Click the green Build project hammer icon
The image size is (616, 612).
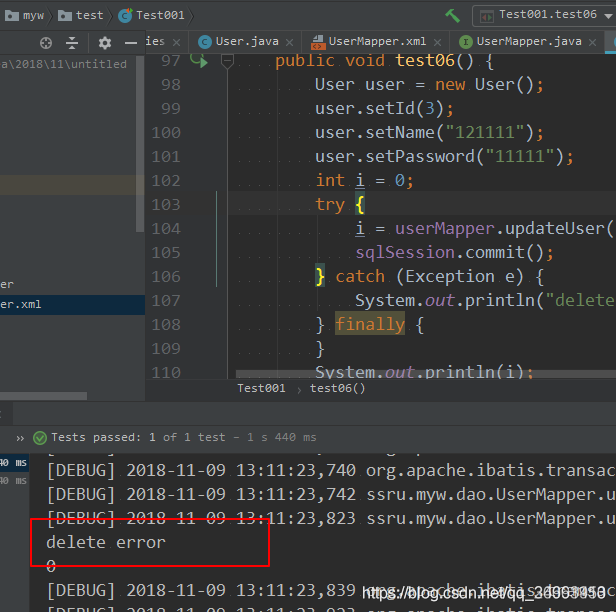point(452,16)
